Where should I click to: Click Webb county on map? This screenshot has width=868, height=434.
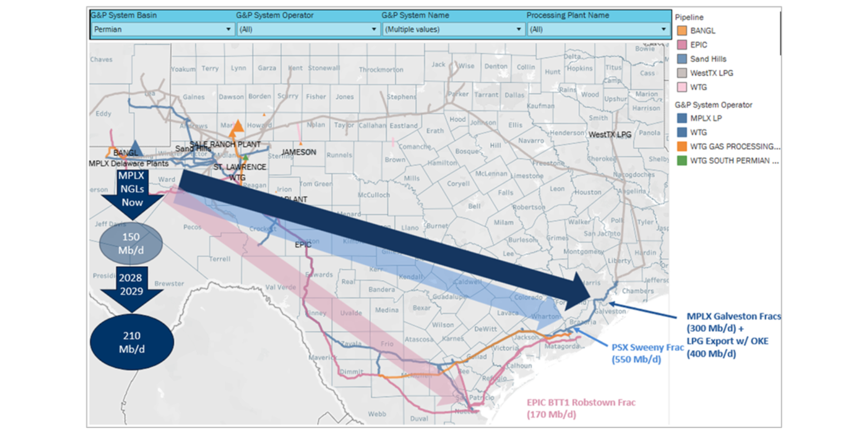point(377,414)
